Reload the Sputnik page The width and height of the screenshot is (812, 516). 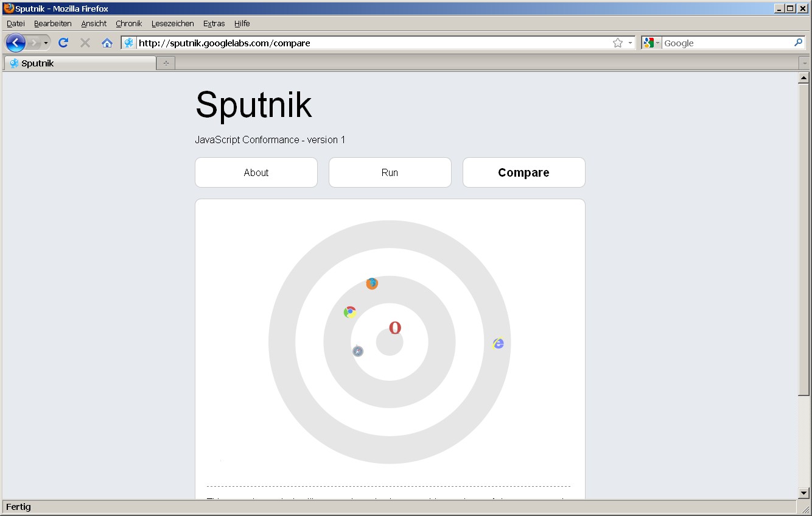(63, 43)
